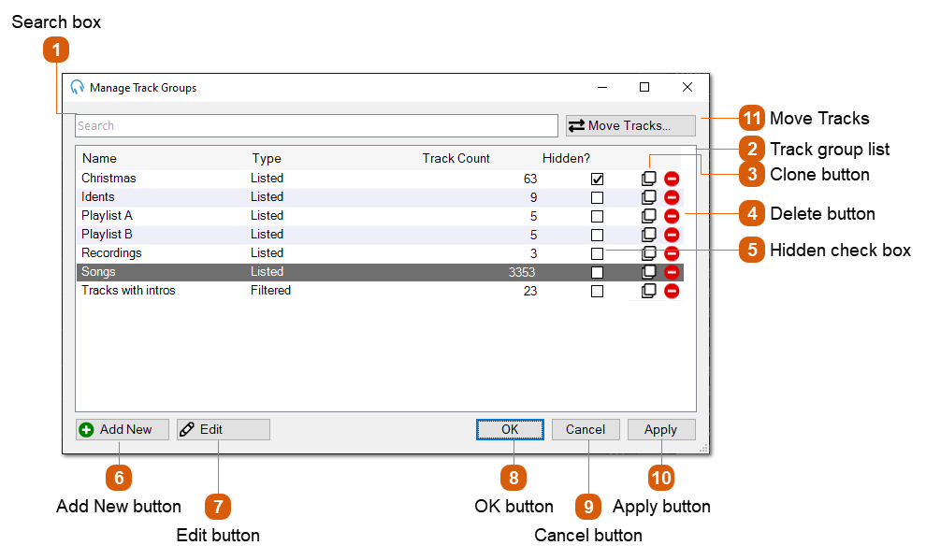The width and height of the screenshot is (926, 560).
Task: Delete the Recordings track group
Action: click(x=672, y=252)
